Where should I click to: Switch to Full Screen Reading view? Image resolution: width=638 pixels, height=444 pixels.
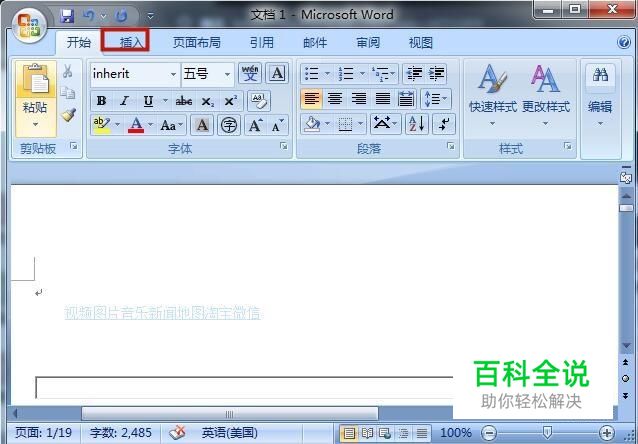click(368, 433)
